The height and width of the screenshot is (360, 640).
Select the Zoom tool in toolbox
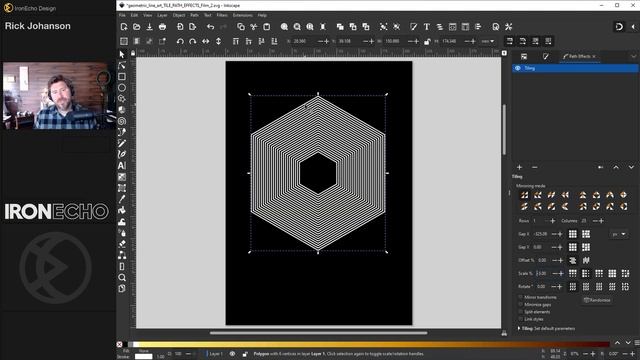pos(122,278)
